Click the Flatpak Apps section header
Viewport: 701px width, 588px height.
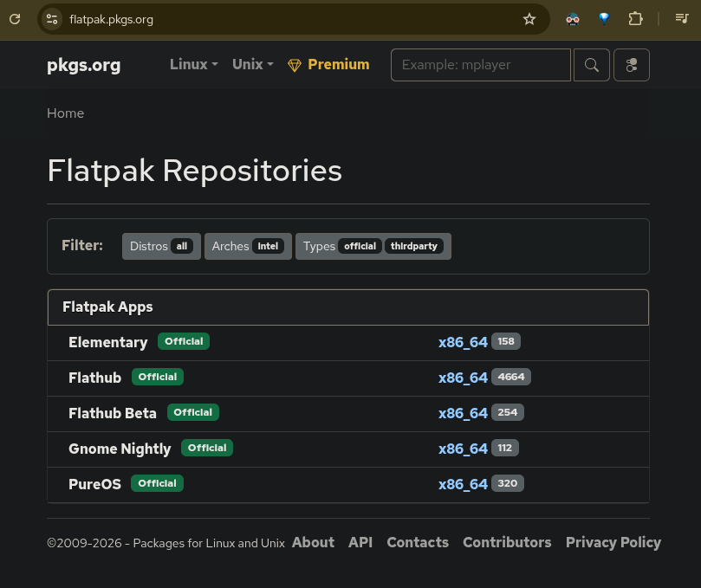[x=348, y=307]
